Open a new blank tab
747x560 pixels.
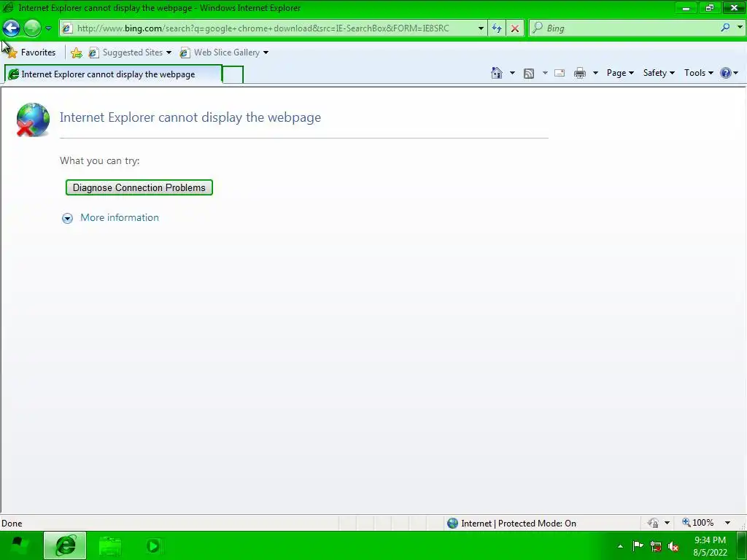[x=233, y=75]
